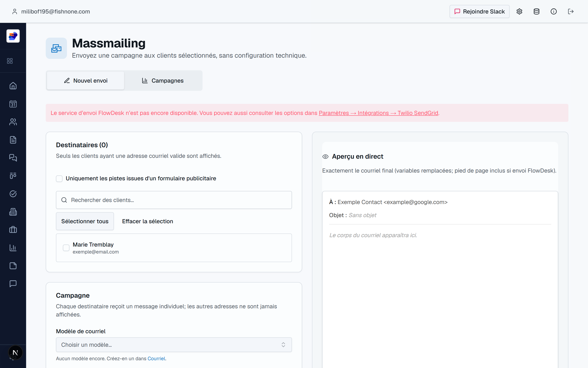Click the Massmailing page title
This screenshot has width=588, height=368.
pos(109,43)
